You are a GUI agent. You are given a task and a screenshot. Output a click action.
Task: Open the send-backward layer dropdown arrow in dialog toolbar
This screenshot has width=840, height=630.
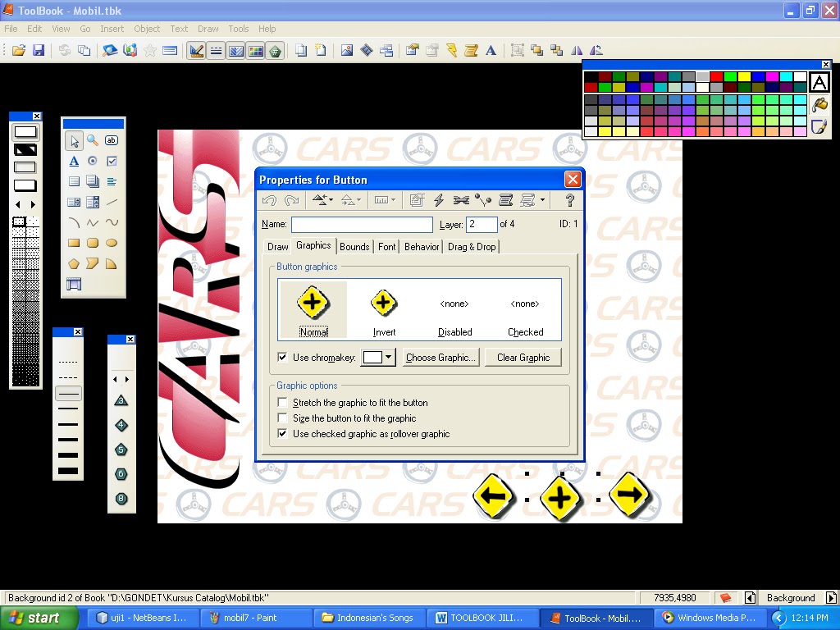pyautogui.click(x=359, y=200)
